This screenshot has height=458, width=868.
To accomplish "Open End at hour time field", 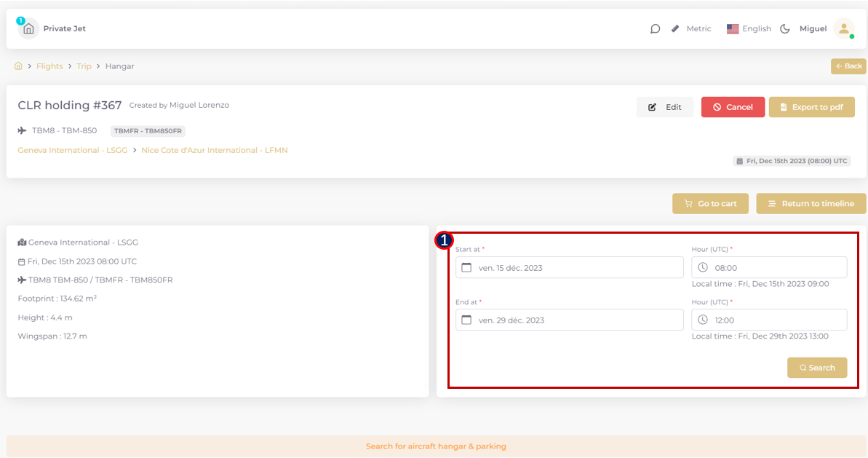I will [x=769, y=320].
